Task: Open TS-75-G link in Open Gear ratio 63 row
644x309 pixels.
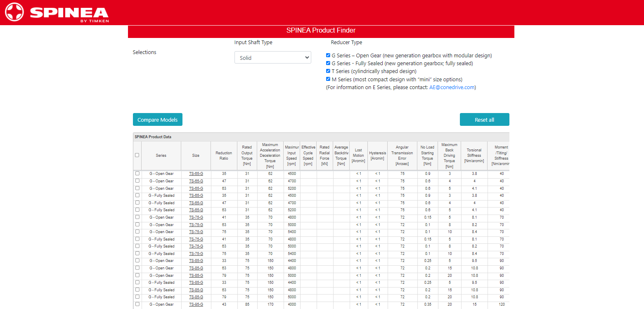Action: tap(196, 225)
